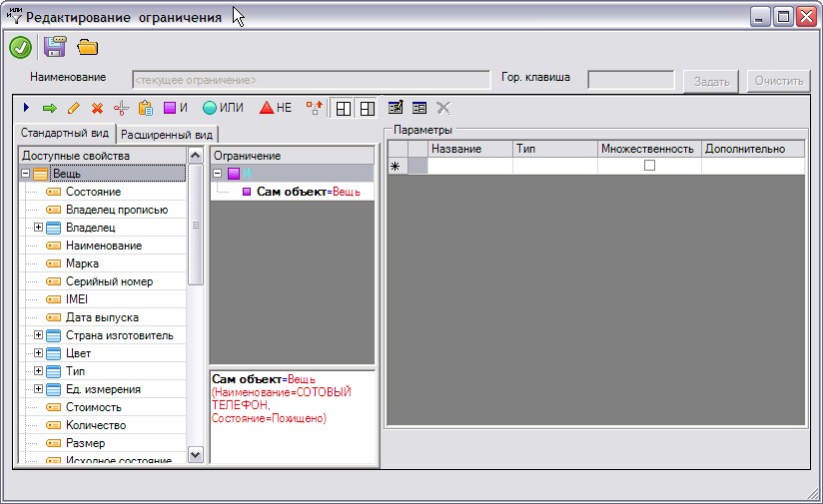823x504 pixels.
Task: Select the Состояние property
Action: coord(94,192)
